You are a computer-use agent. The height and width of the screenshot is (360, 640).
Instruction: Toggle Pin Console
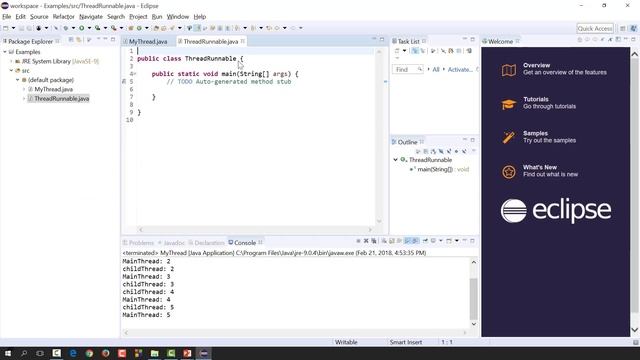point(425,241)
